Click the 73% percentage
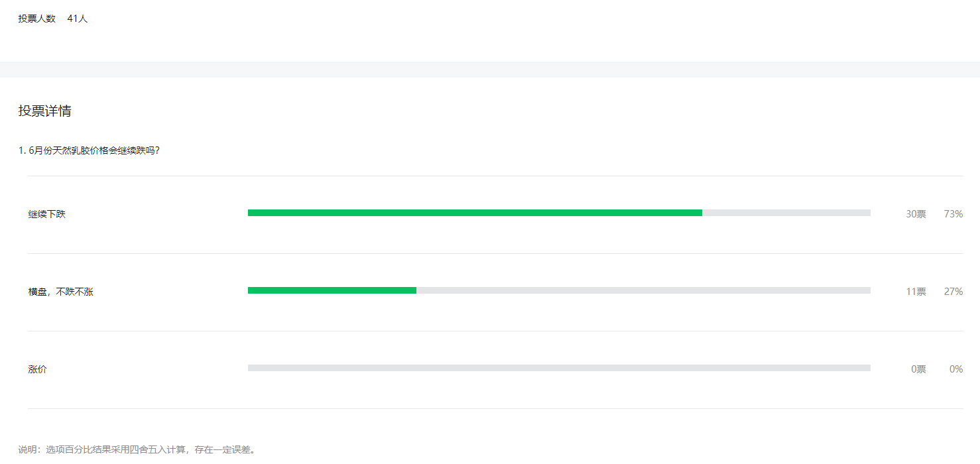 (x=953, y=214)
